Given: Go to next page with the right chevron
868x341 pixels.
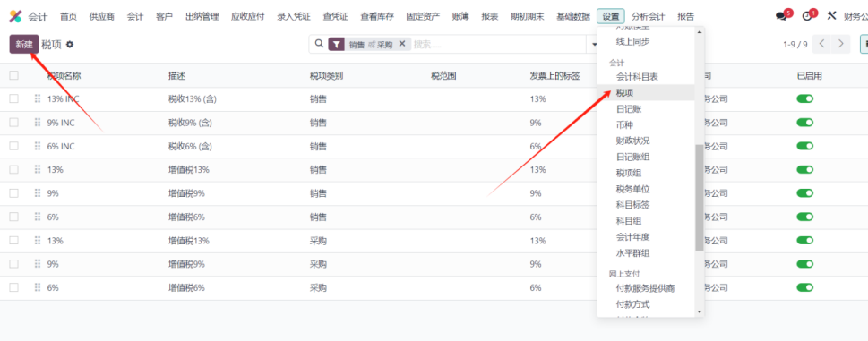Looking at the screenshot, I should (841, 44).
